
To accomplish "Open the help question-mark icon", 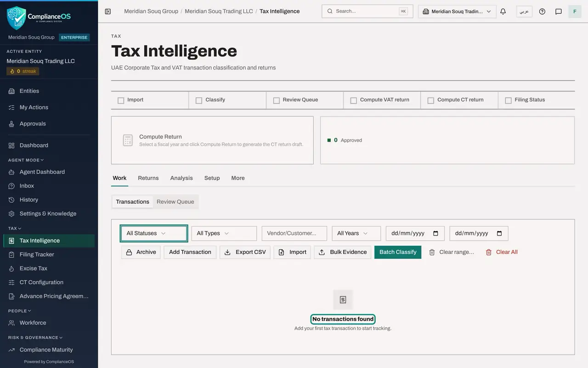I will (542, 11).
